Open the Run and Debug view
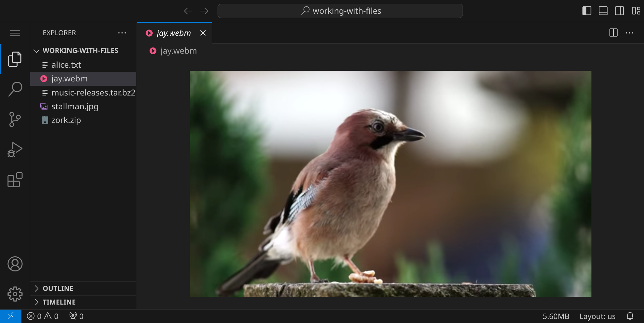Viewport: 644px width, 323px height. 15,150
